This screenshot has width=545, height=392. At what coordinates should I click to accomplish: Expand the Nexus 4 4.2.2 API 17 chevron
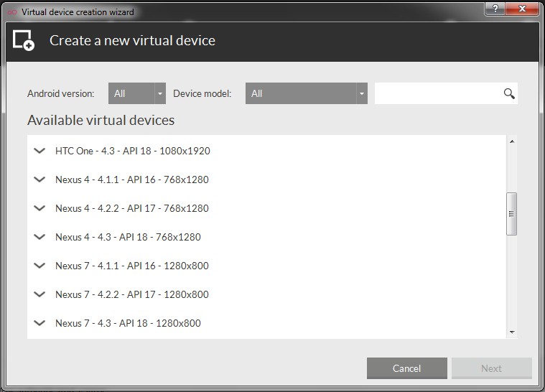(x=39, y=208)
